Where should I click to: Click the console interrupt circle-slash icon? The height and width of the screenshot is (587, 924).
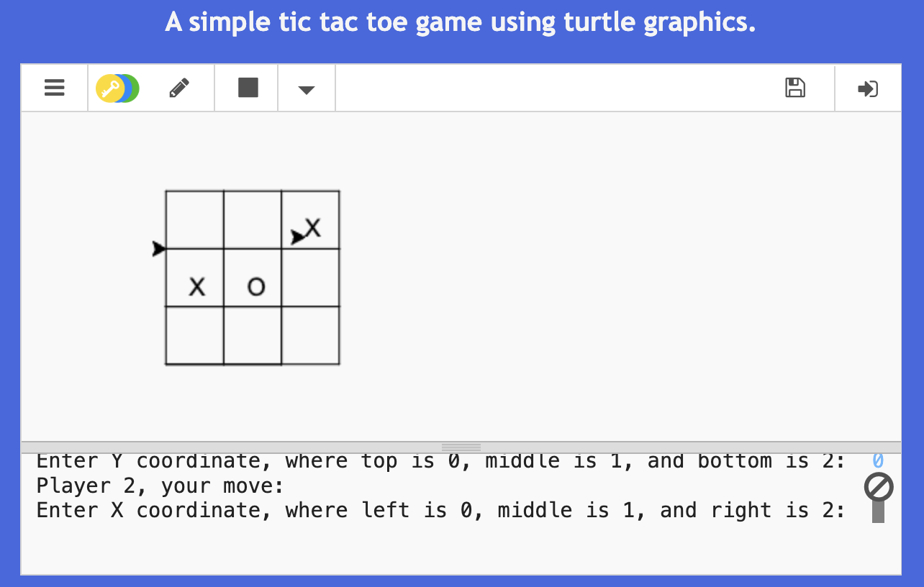[x=879, y=487]
